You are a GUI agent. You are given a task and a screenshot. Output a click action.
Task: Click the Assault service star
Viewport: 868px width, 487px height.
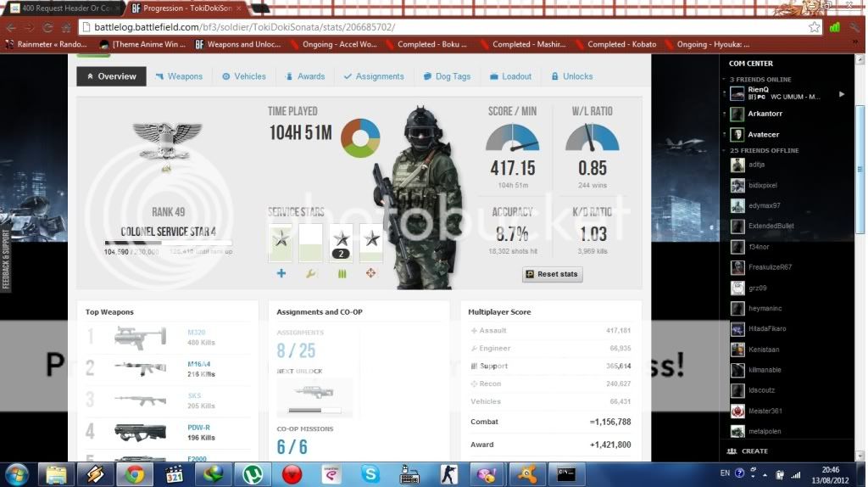[x=281, y=242]
